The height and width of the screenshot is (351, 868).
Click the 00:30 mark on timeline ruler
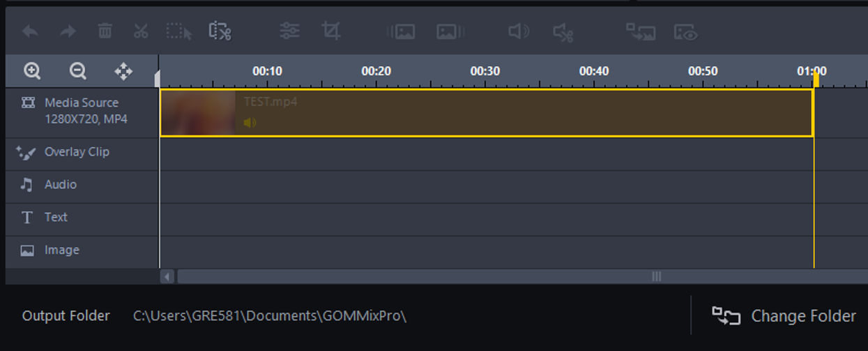[x=485, y=72]
